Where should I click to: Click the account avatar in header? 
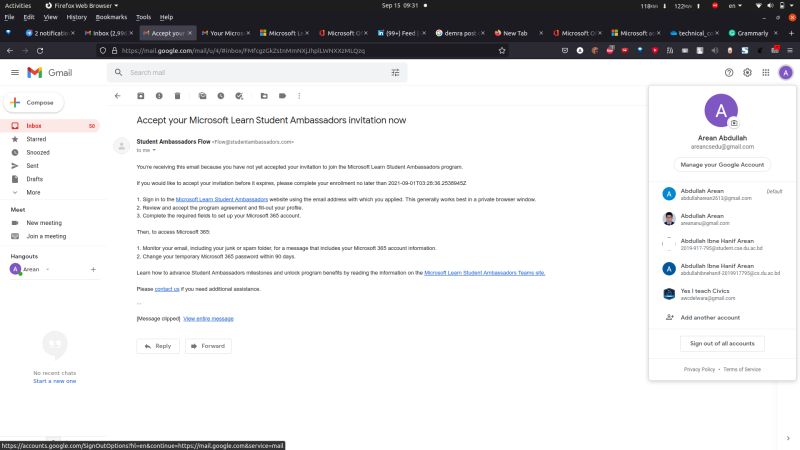(786, 73)
